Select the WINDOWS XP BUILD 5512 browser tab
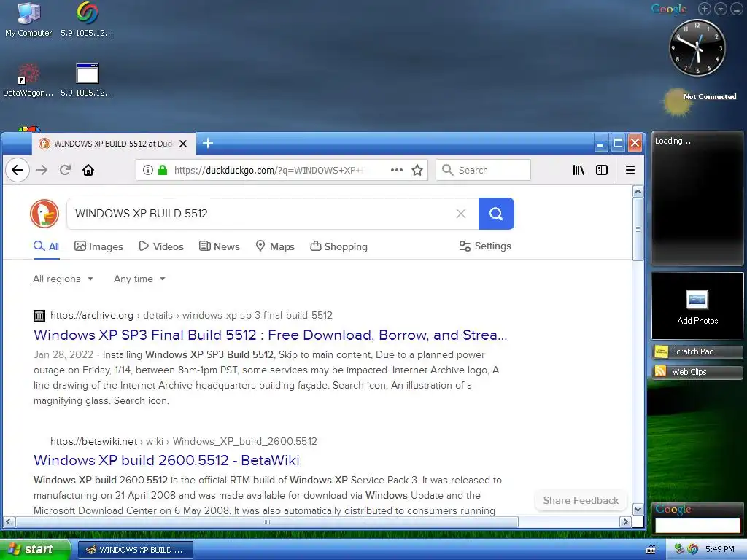747x560 pixels. click(x=113, y=144)
